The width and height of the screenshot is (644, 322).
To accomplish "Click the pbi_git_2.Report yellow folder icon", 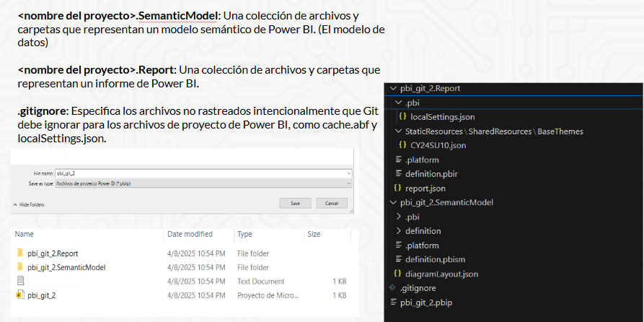I will coord(20,253).
